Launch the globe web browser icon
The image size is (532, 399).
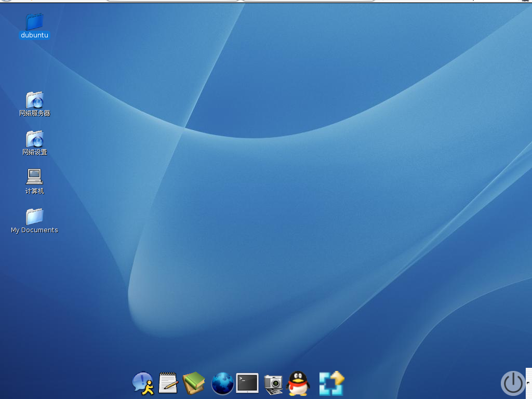(222, 383)
